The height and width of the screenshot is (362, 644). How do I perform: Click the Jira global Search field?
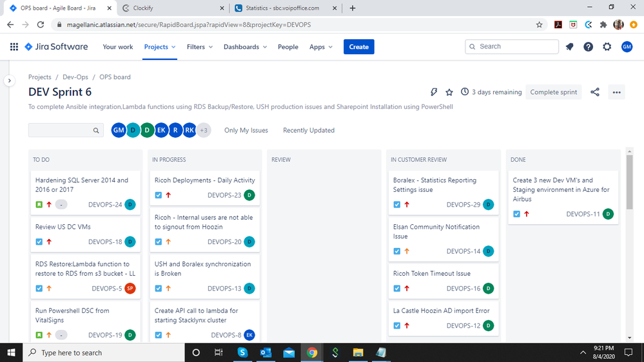pyautogui.click(x=512, y=47)
